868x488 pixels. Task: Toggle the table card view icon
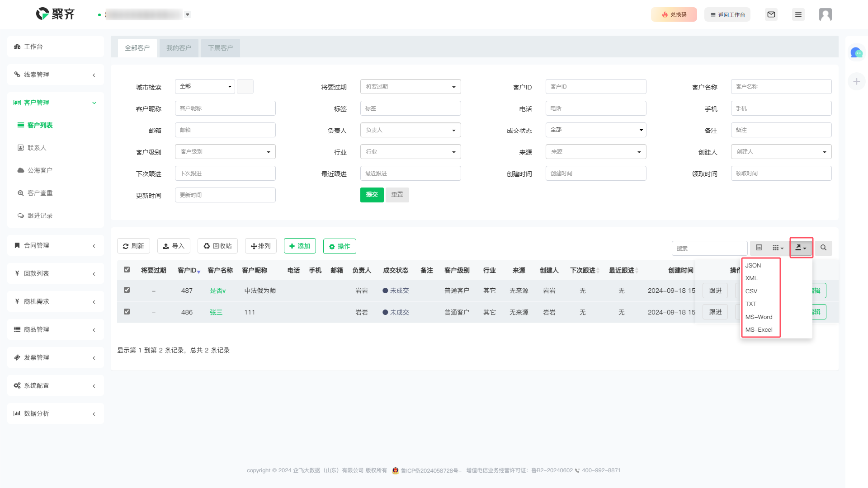(x=759, y=248)
